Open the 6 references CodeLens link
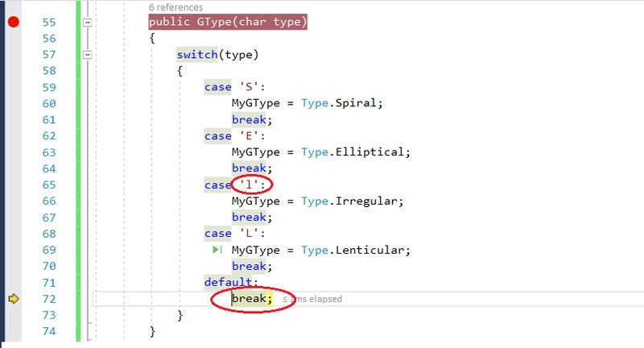This screenshot has width=644, height=348. coord(176,7)
